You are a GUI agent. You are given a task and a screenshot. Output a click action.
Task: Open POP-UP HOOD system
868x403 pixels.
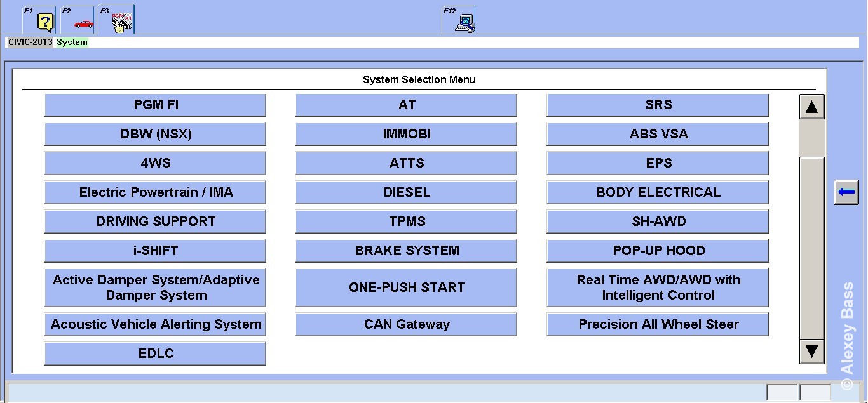[658, 251]
